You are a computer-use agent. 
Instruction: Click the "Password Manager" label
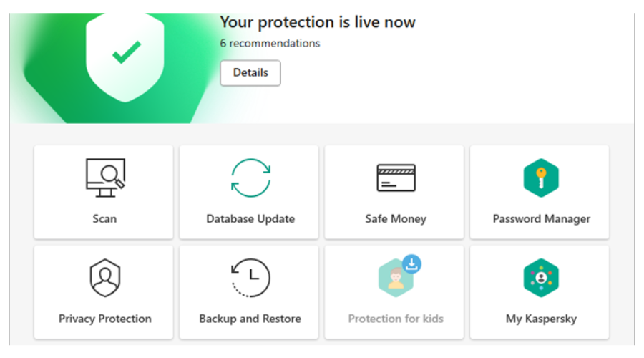[541, 218]
